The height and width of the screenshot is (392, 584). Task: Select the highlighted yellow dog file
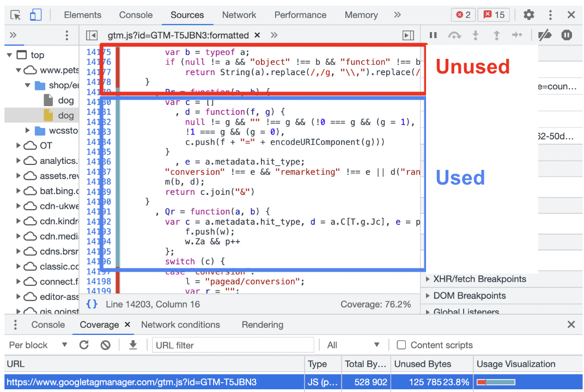point(59,115)
